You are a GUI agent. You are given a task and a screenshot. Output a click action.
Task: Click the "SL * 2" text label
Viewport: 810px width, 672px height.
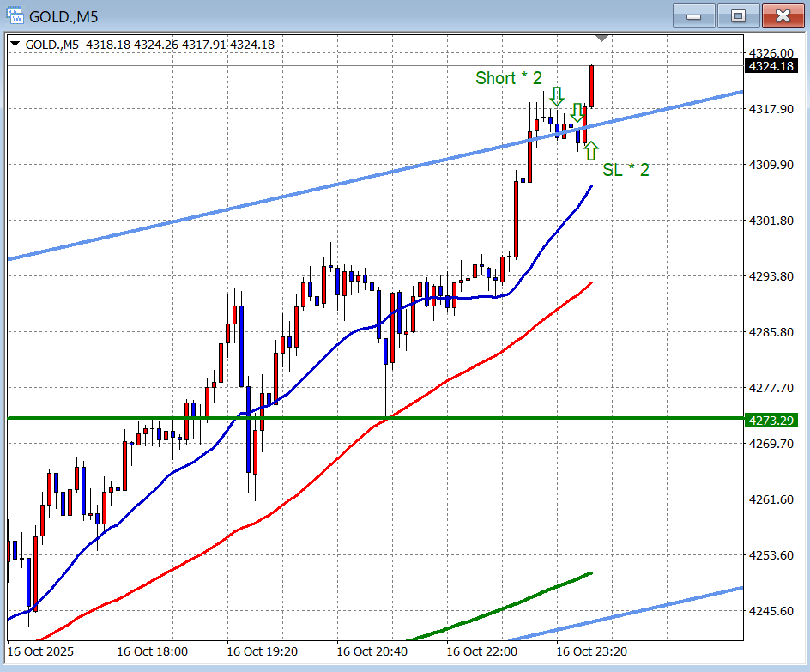pyautogui.click(x=626, y=170)
